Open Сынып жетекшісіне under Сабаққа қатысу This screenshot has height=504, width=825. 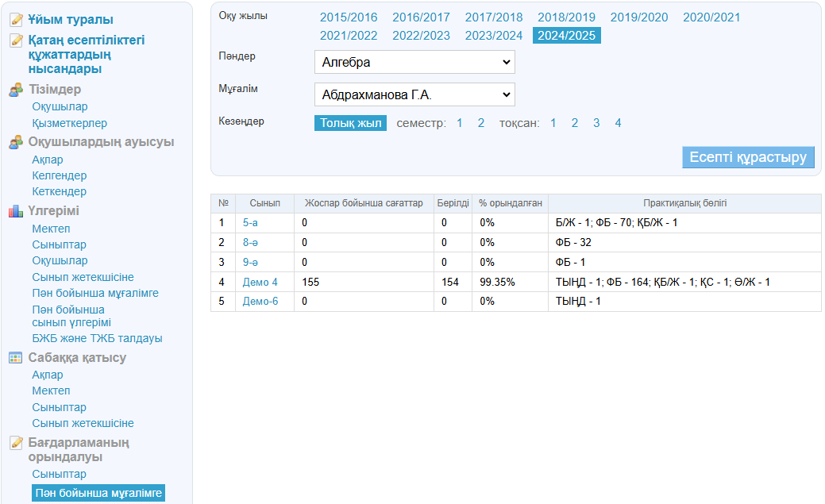tap(83, 423)
